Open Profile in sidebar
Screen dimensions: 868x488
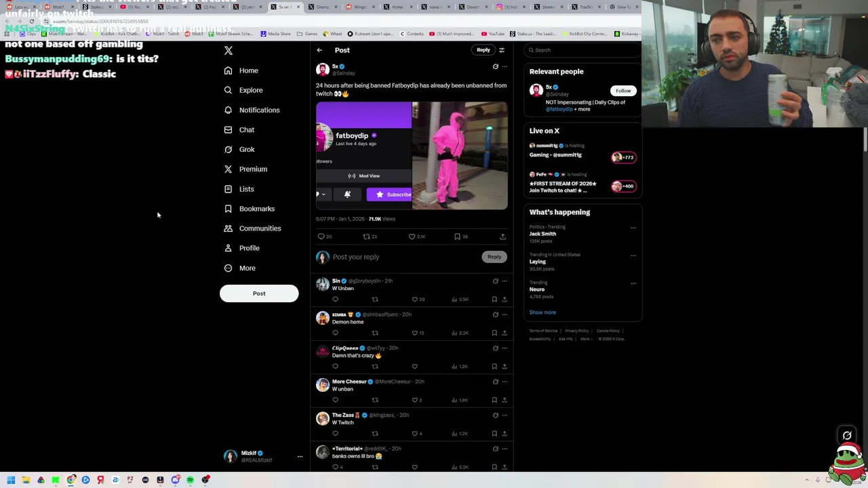[x=241, y=248]
